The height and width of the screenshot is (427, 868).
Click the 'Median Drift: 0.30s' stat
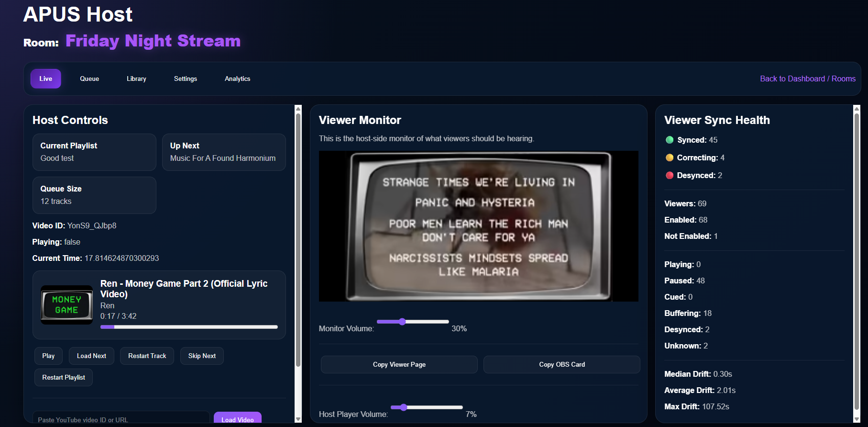coord(698,374)
